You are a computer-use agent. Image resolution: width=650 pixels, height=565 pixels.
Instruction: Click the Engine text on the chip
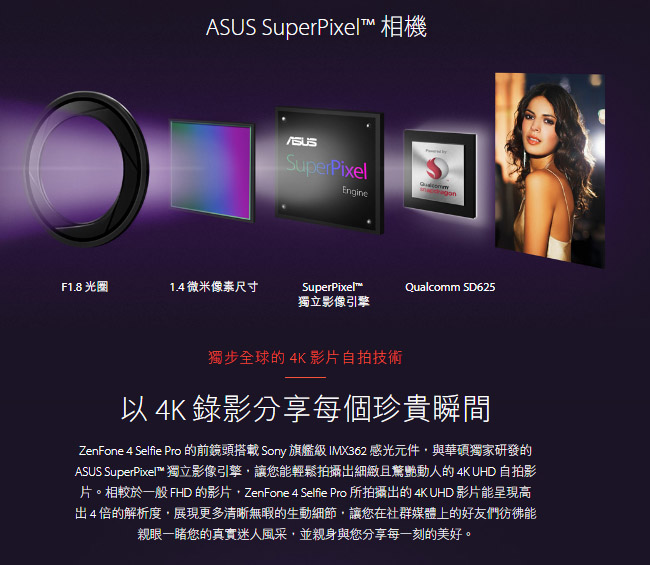(x=355, y=192)
